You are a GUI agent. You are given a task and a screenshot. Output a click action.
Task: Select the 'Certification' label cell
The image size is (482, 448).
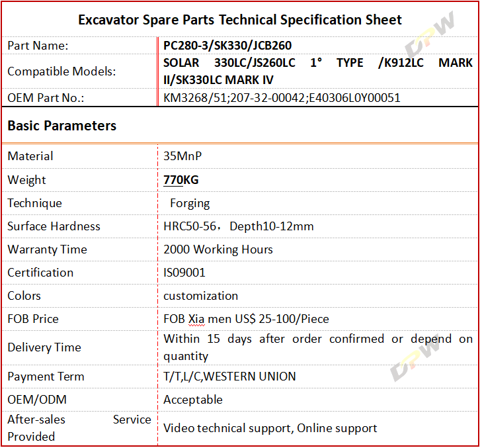[x=80, y=273]
